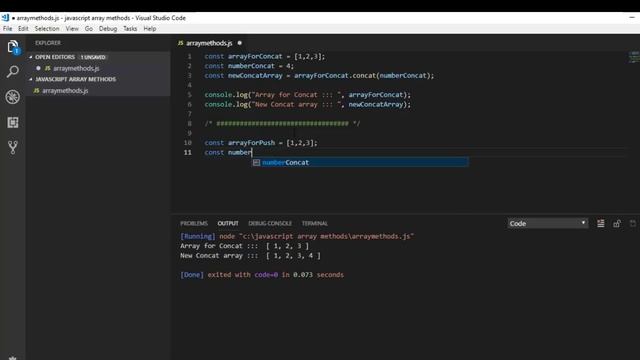The width and height of the screenshot is (640, 360).
Task: Click the '[Running]' output line
Action: click(297, 236)
